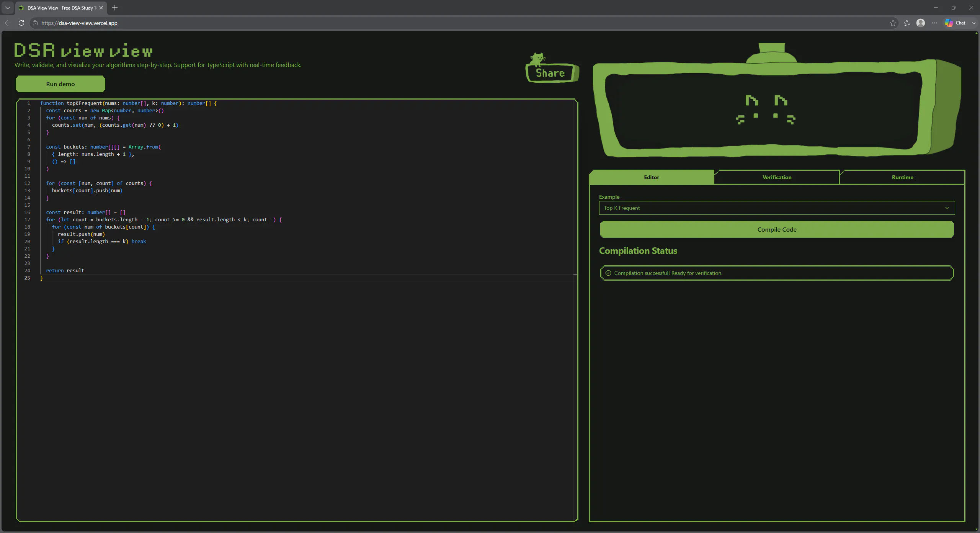Open the Example dropdown showing Top K Frequent
The image size is (980, 533).
click(777, 208)
